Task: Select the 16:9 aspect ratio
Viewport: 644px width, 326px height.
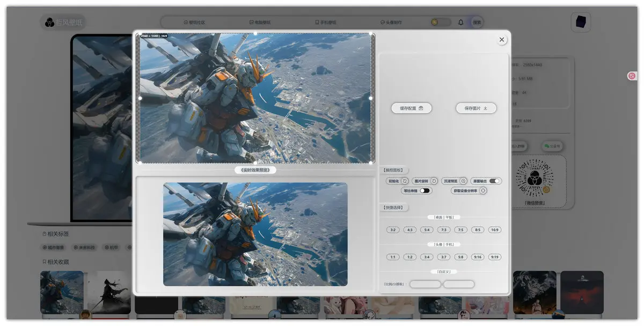Action: (x=494, y=230)
